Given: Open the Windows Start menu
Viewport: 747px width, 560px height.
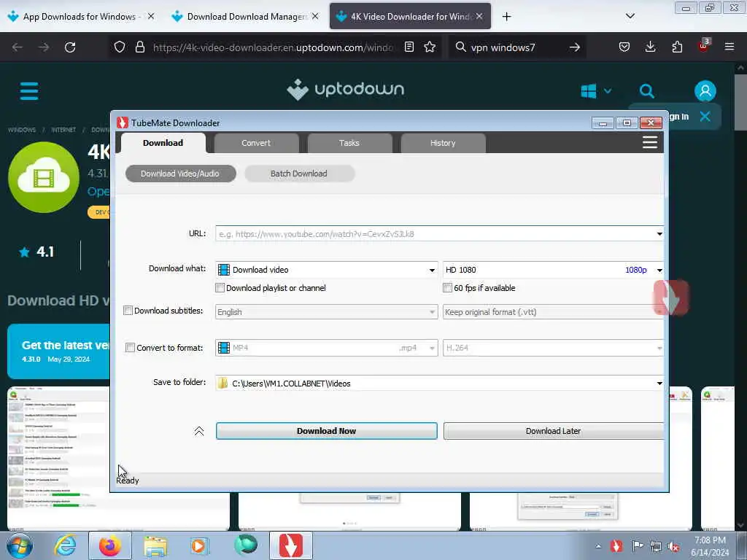Looking at the screenshot, I should [19, 545].
